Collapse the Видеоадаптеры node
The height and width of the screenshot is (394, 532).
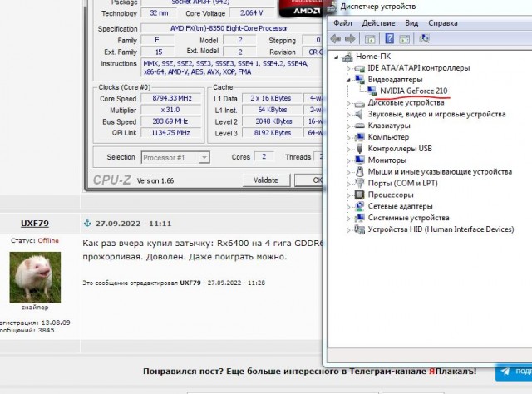coord(348,80)
